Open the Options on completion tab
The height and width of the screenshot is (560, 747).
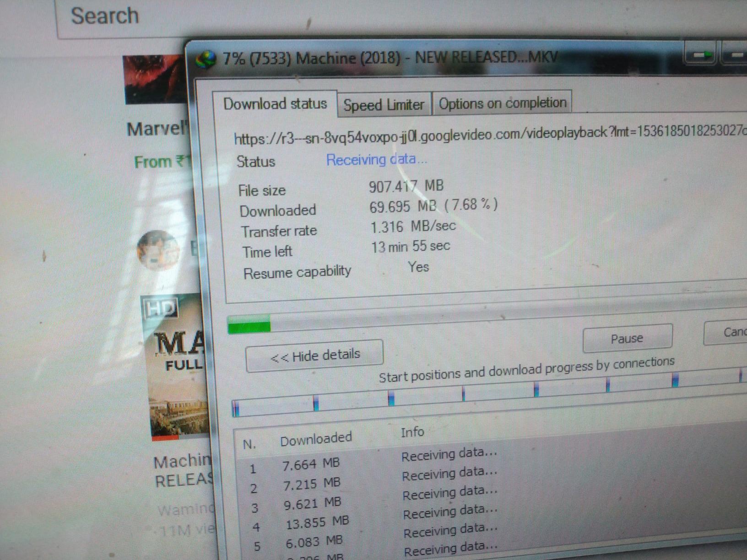[502, 103]
